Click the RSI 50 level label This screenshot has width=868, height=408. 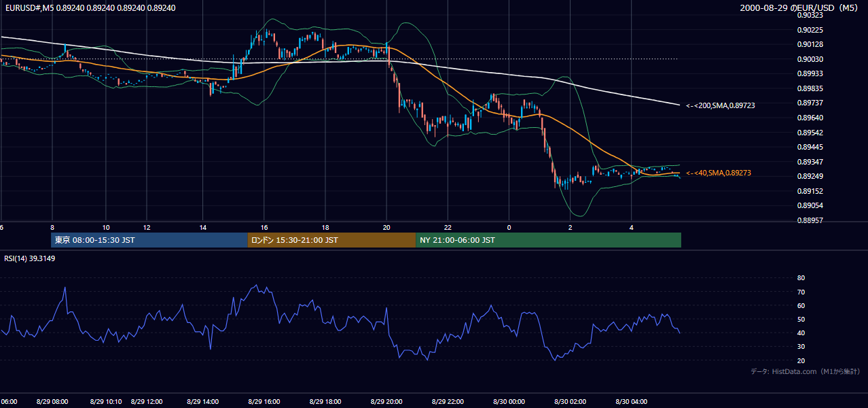(801, 319)
